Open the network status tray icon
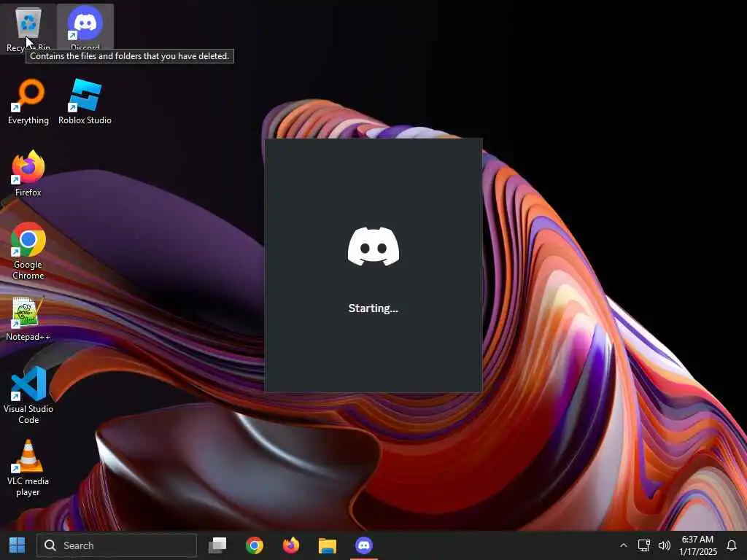This screenshot has width=747, height=560. pos(643,545)
